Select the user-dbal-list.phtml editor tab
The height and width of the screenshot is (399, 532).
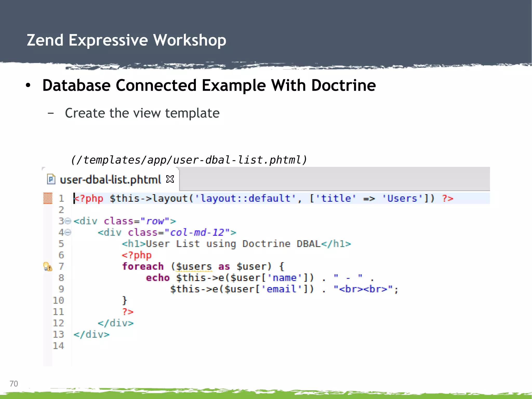click(111, 179)
